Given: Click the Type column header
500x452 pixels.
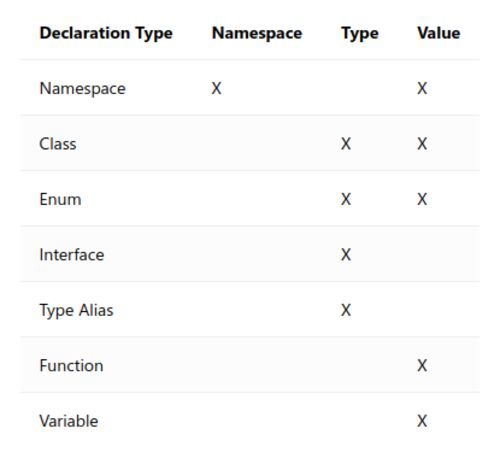Looking at the screenshot, I should [x=360, y=33].
